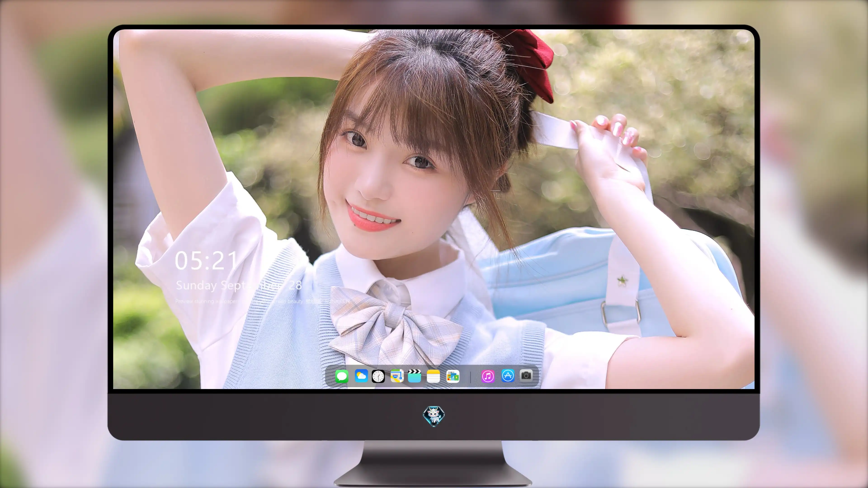Launch the Videos clapperboard app in the dock
This screenshot has height=488, width=868.
[x=415, y=376]
